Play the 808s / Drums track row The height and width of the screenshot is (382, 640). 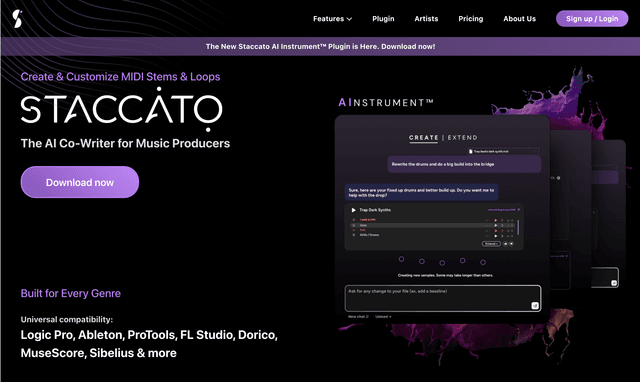pos(496,235)
